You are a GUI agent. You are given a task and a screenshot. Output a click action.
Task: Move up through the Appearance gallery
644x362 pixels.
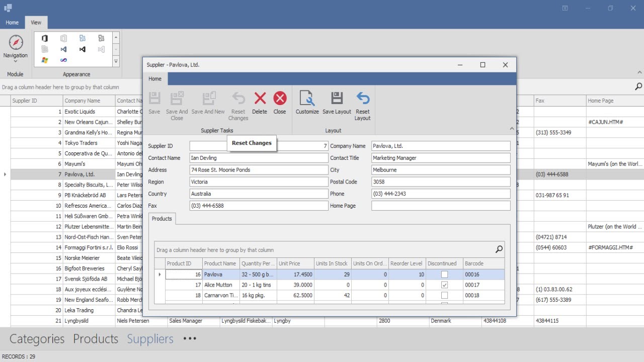coord(116,38)
